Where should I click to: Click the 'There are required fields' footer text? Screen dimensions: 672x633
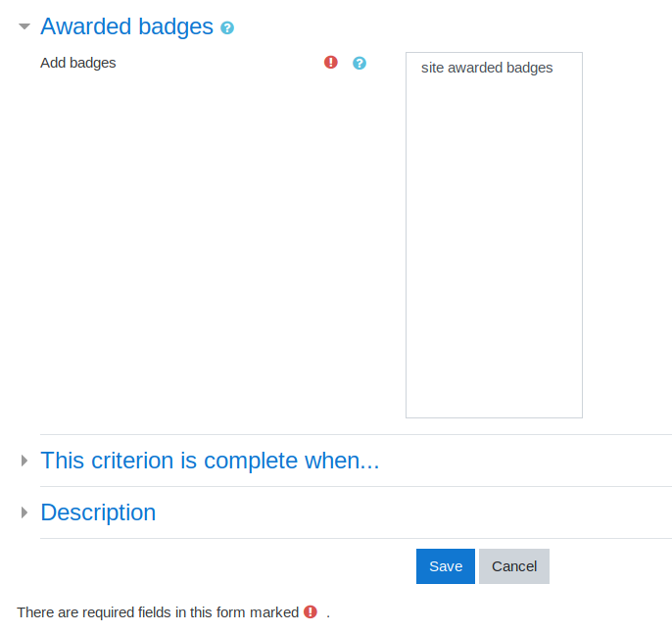tap(158, 612)
